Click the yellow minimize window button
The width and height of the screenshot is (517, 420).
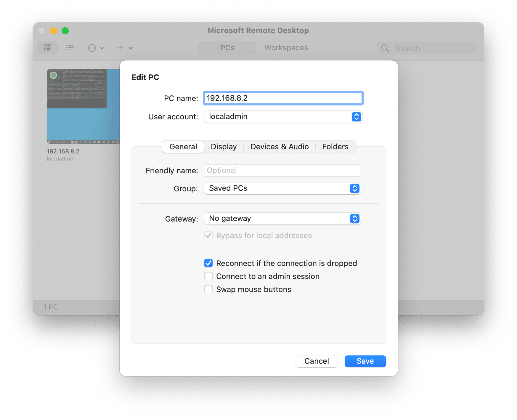(53, 31)
